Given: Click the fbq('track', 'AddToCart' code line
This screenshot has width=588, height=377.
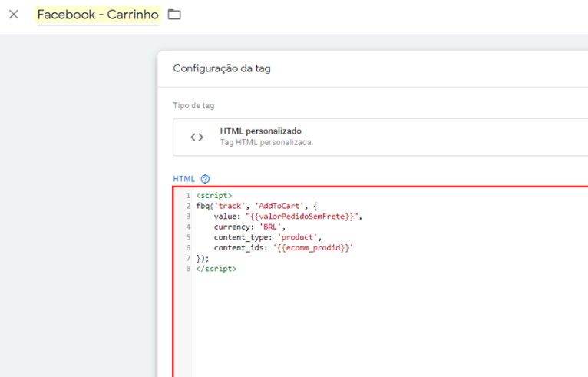Looking at the screenshot, I should pyautogui.click(x=256, y=206).
